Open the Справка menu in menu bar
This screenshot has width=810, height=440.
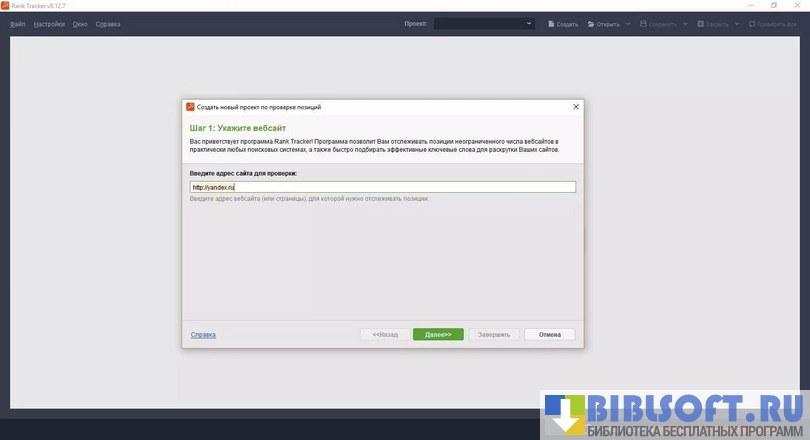point(108,23)
